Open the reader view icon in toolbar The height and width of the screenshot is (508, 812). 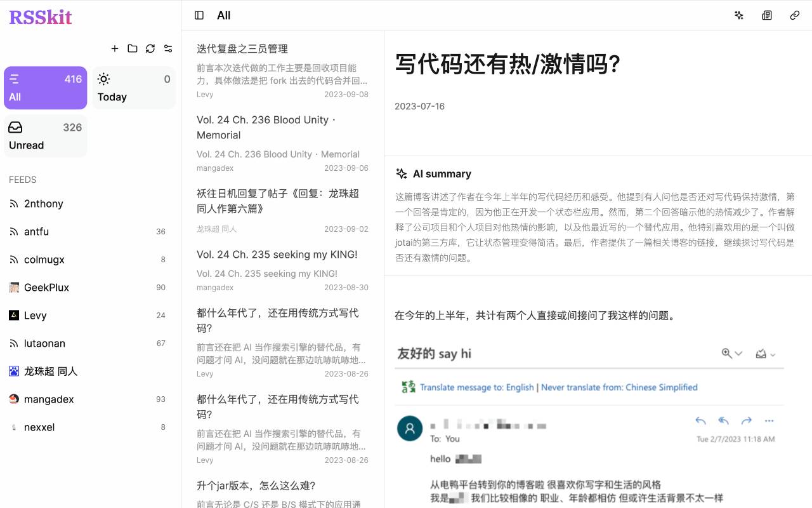tap(766, 15)
